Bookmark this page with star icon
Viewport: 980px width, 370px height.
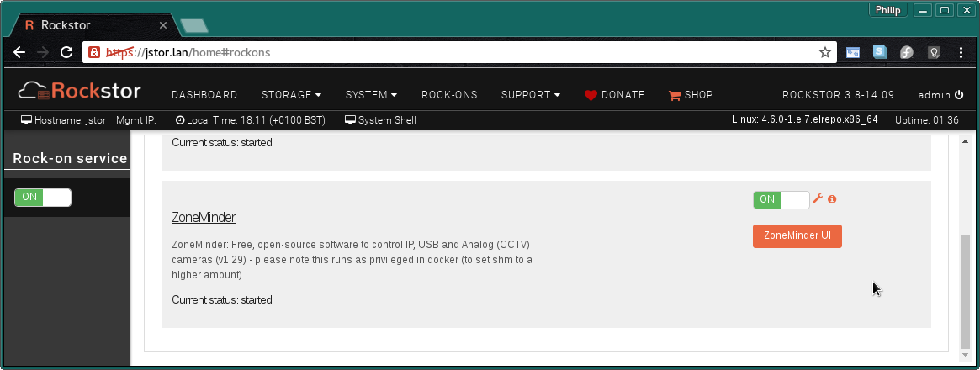coord(825,52)
